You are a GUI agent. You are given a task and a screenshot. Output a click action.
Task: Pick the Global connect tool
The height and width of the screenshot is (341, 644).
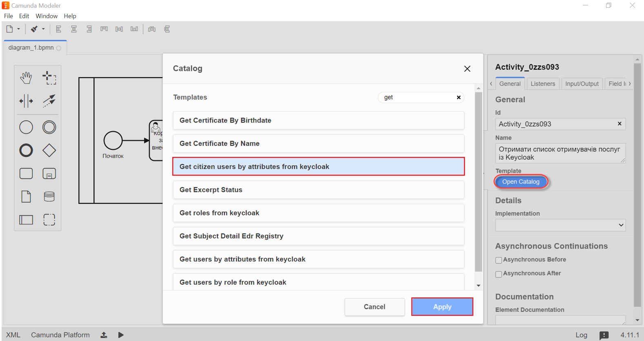(x=49, y=101)
